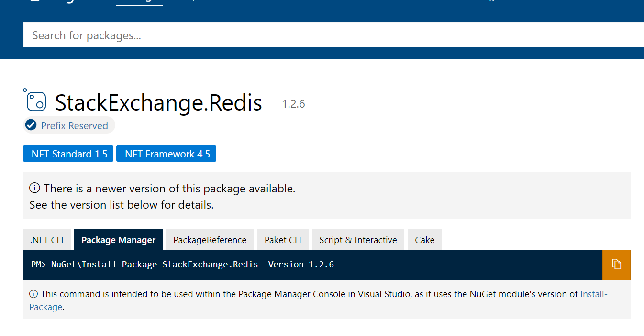This screenshot has height=336, width=644.
Task: Click the StackExchange.Redis package title
Action: [158, 102]
